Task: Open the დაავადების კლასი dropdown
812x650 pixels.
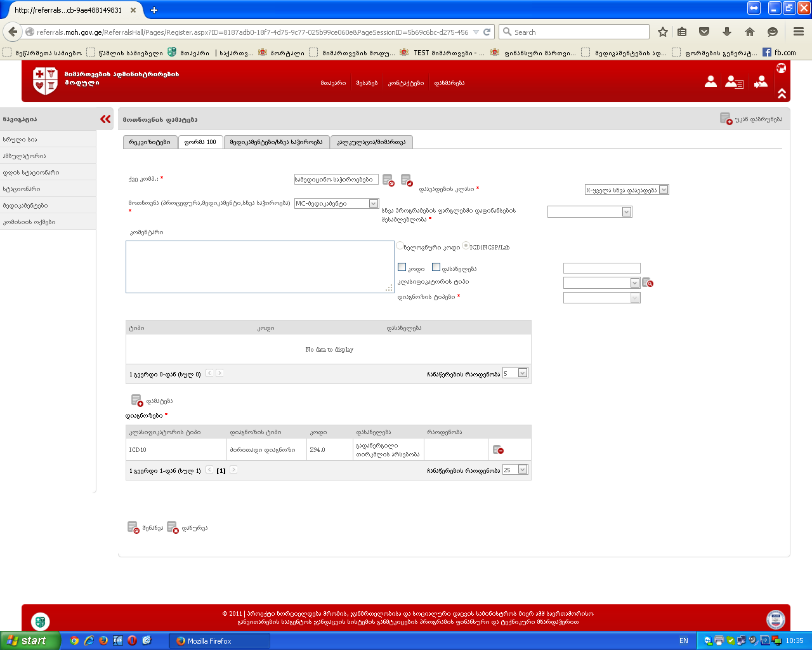Action: tap(664, 190)
